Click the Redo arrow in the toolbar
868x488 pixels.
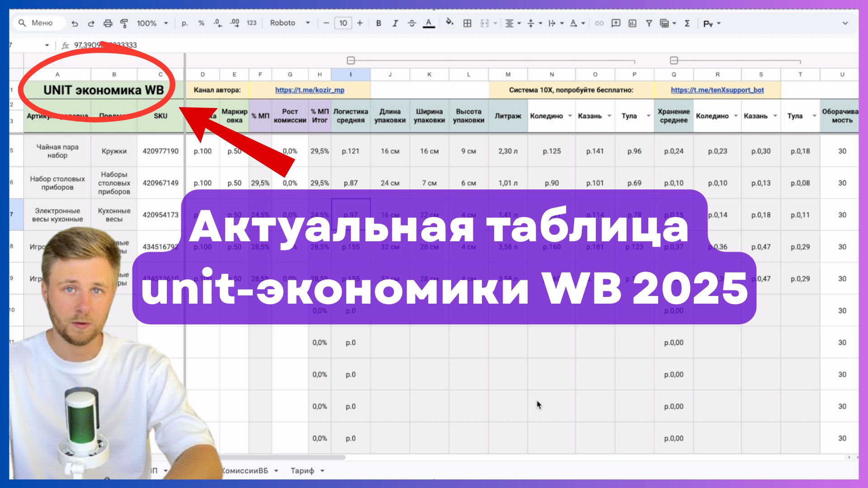(91, 23)
